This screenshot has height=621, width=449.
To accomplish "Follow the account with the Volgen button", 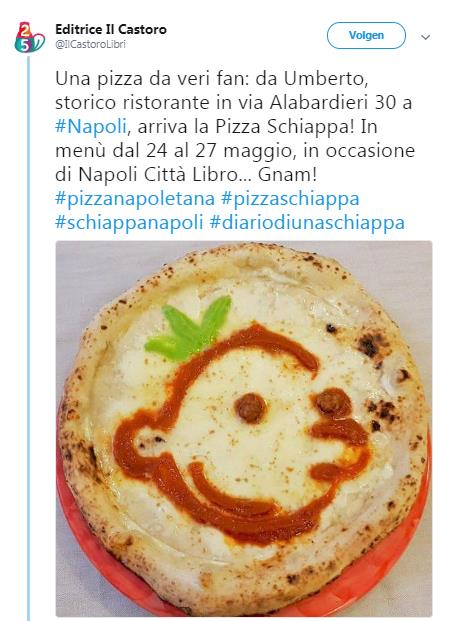I will 366,35.
